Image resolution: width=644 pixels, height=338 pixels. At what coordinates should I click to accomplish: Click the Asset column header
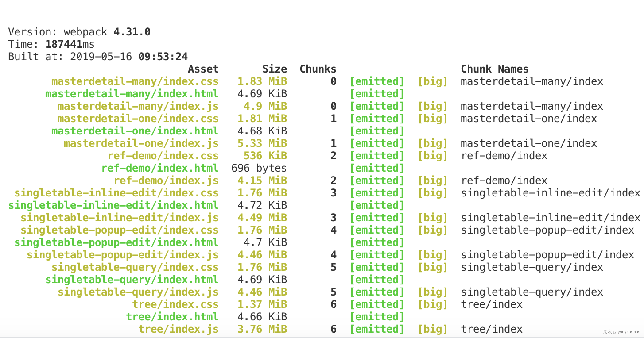[x=203, y=69]
